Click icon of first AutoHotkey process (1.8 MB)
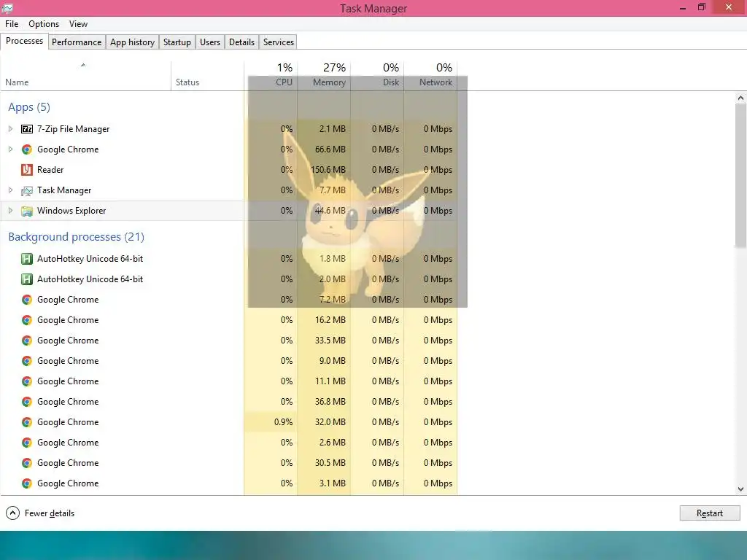Image resolution: width=747 pixels, height=560 pixels. click(x=27, y=259)
